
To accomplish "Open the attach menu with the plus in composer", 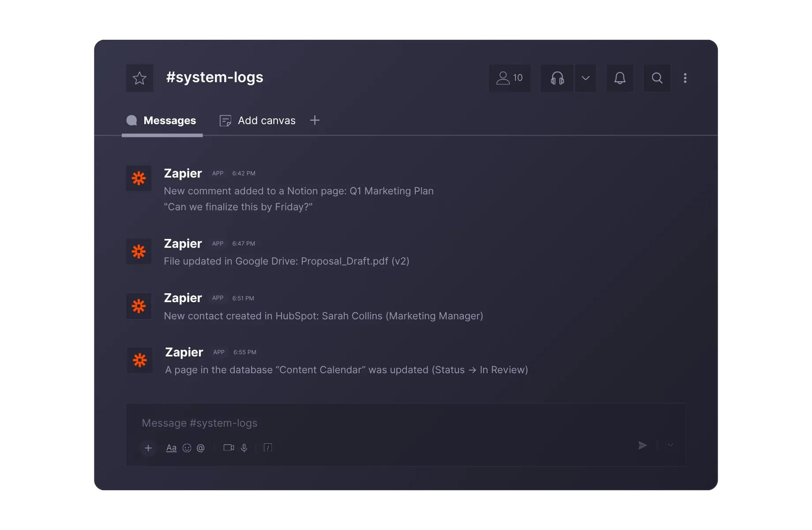I will tap(148, 448).
